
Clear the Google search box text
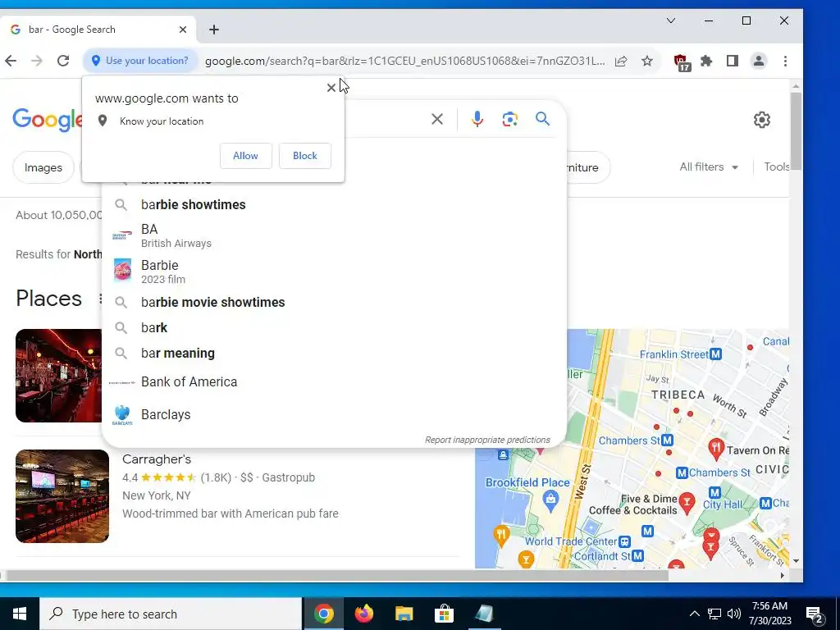point(437,119)
